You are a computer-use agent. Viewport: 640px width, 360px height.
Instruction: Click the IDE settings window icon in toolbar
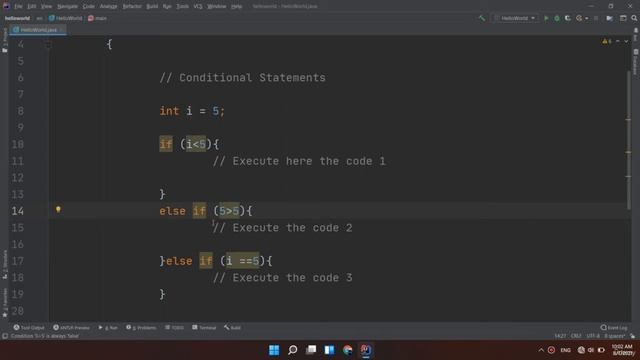coord(623,18)
